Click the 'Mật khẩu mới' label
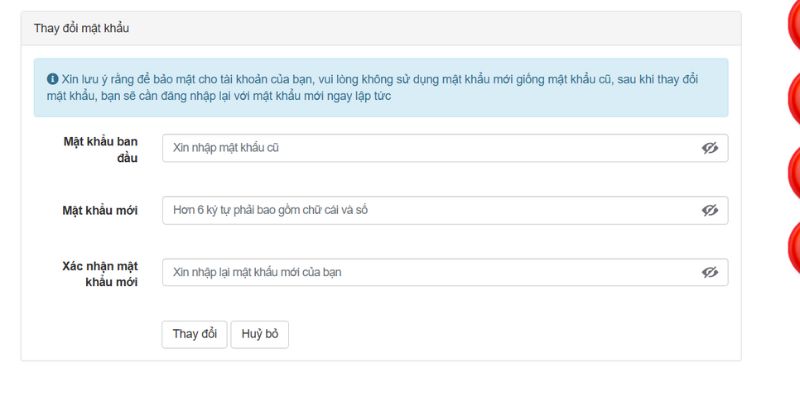The width and height of the screenshot is (800, 400). coord(99,211)
